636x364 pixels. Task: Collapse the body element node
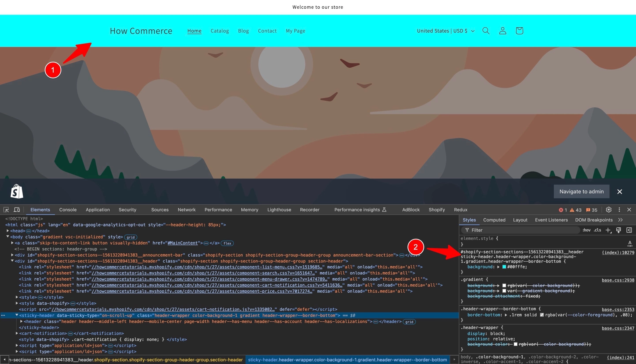click(8, 236)
